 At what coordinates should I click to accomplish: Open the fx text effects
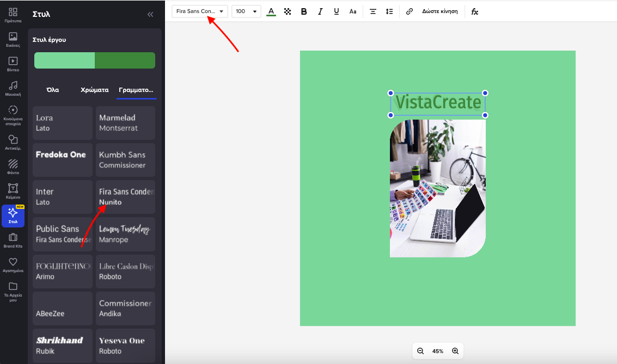[475, 11]
